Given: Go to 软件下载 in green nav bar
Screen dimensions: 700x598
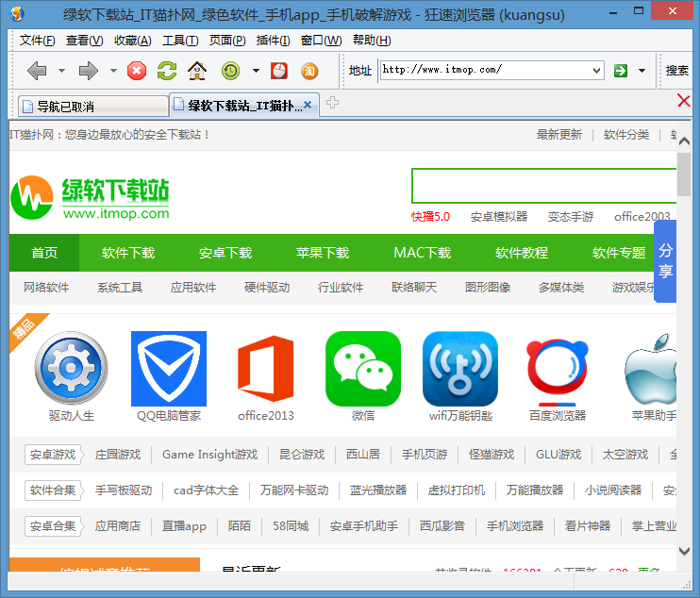Looking at the screenshot, I should [128, 253].
